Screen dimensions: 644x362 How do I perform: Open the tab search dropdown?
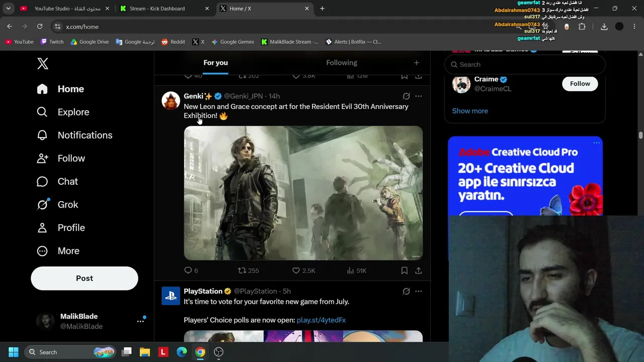coord(9,9)
